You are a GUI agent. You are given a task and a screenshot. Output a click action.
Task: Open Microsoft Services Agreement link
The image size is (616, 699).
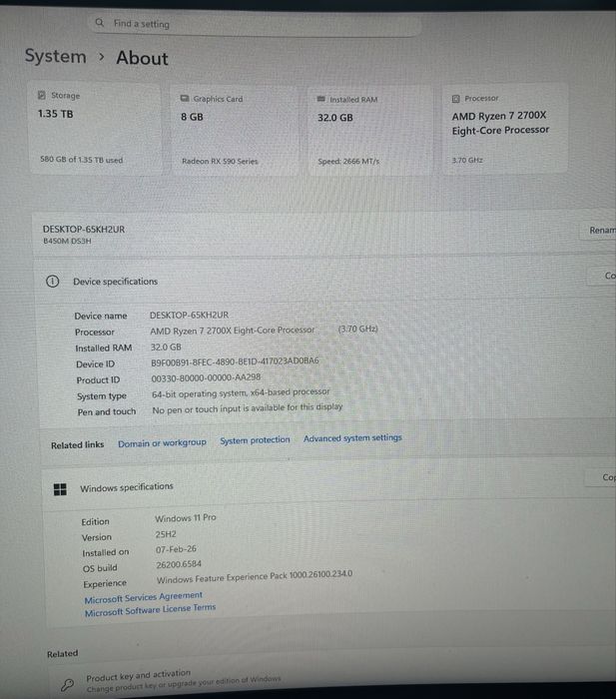(x=143, y=597)
